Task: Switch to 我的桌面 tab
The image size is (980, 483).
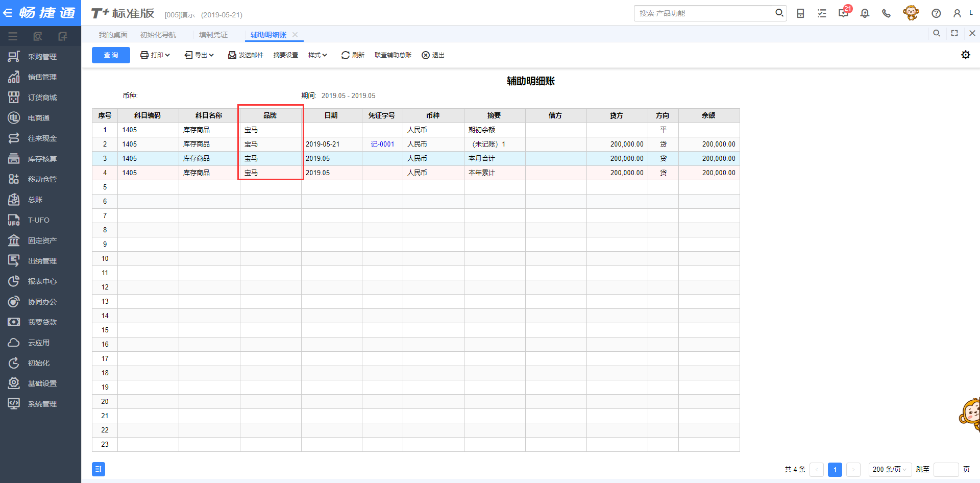Action: (x=113, y=35)
